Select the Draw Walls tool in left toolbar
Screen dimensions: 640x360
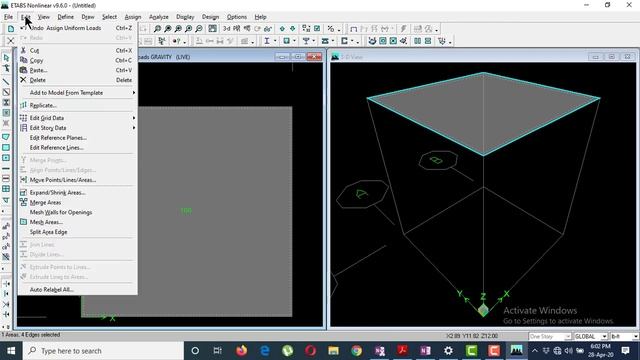pos(6,168)
